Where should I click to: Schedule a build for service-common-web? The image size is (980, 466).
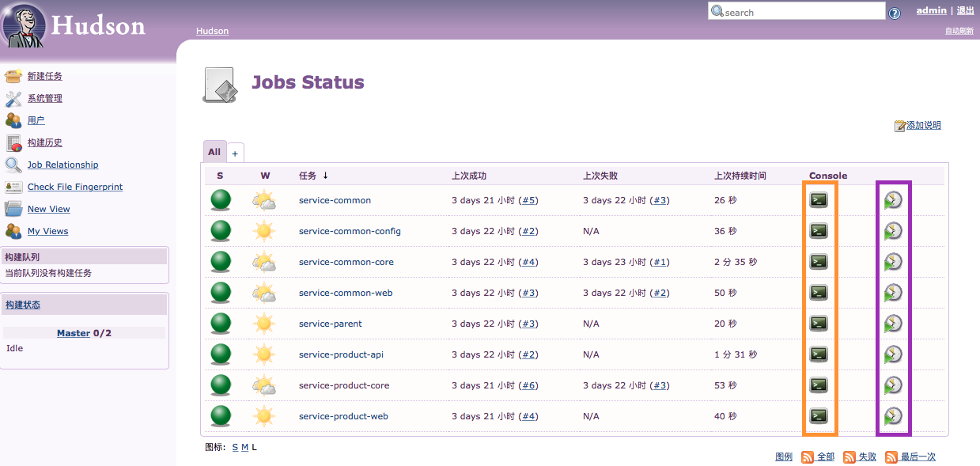point(893,293)
